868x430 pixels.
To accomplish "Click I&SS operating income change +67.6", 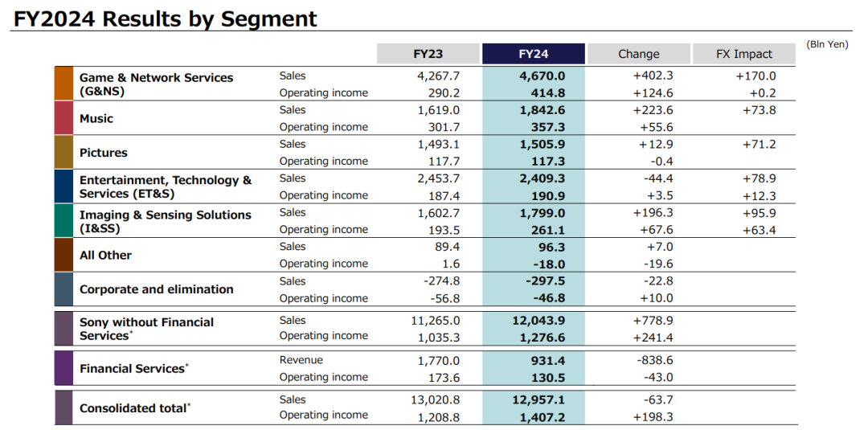I will (x=657, y=230).
